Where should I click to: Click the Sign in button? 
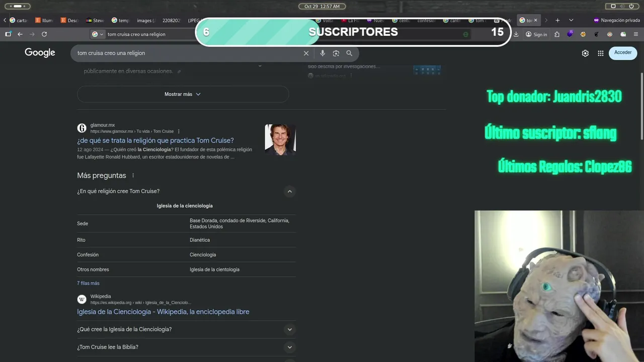pyautogui.click(x=536, y=34)
